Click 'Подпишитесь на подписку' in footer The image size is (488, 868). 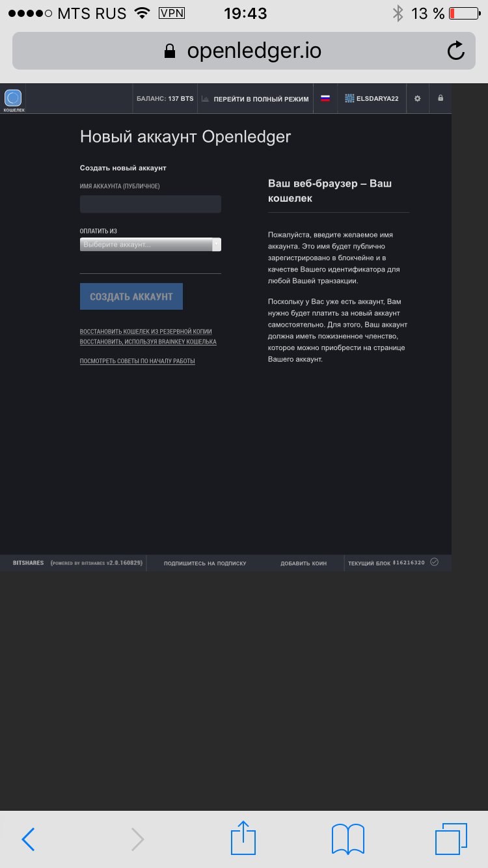coord(205,563)
